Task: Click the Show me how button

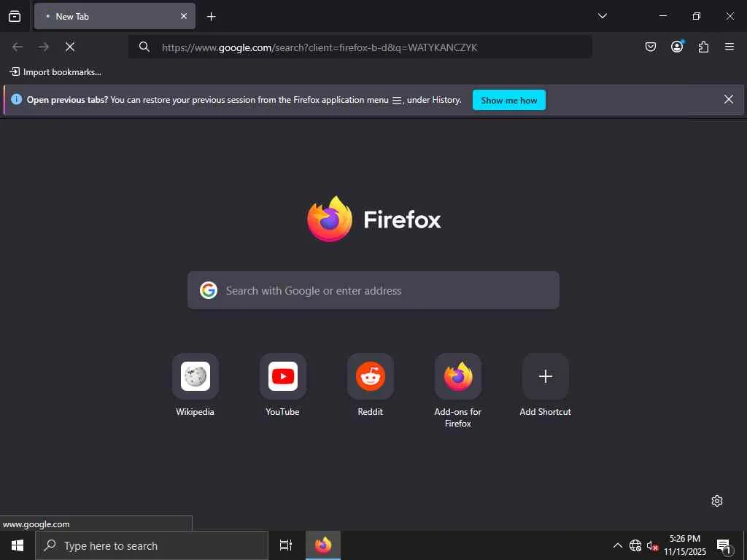Action: 508,100
